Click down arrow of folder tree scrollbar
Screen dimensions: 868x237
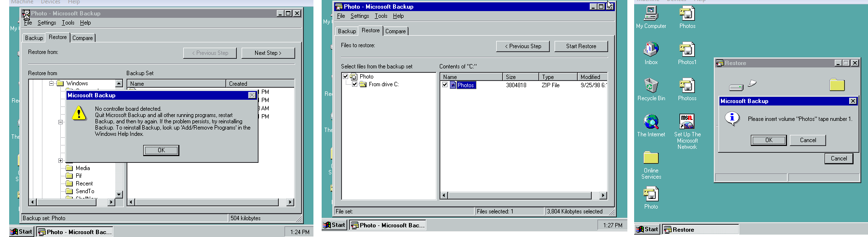click(119, 194)
